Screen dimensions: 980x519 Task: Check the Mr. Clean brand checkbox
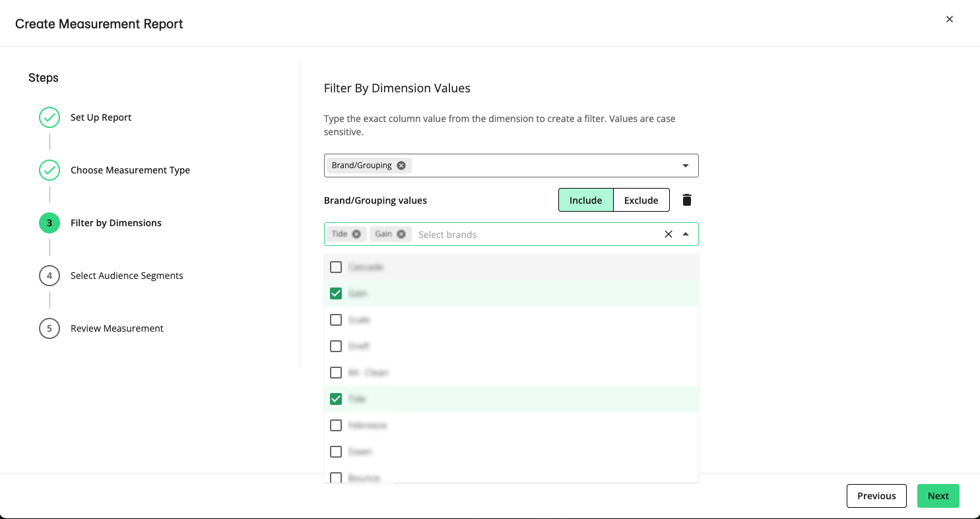point(336,372)
